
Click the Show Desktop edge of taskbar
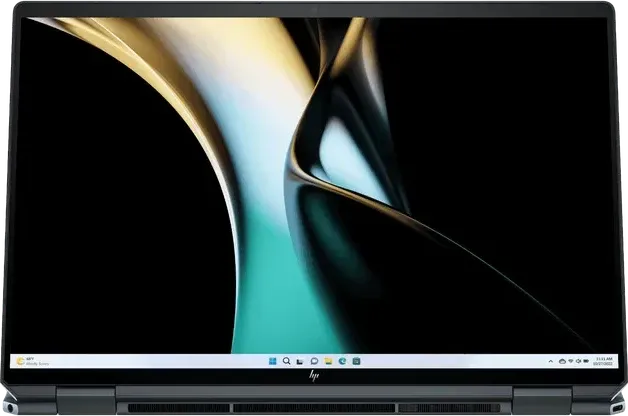(617, 360)
